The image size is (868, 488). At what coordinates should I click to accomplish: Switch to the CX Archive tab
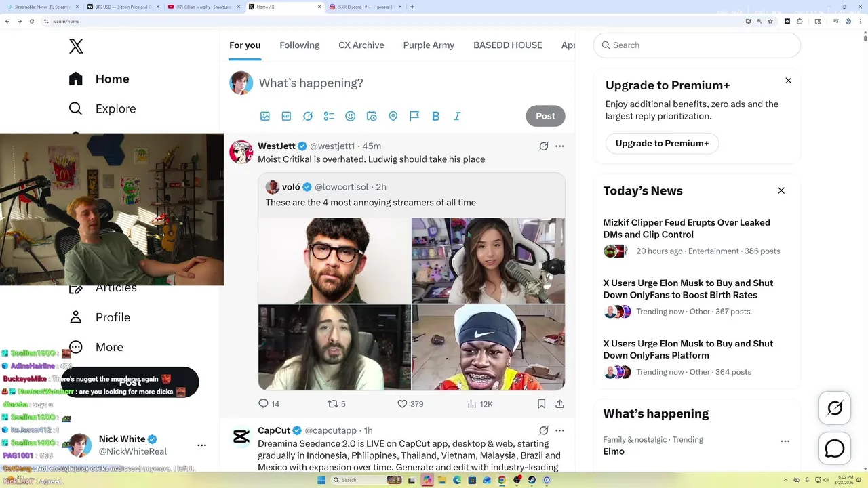point(361,45)
